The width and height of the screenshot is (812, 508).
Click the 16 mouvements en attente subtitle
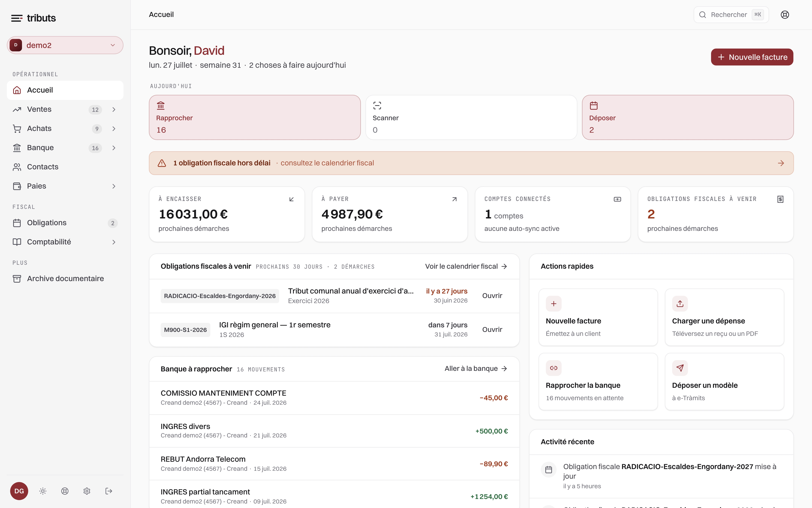pos(585,398)
